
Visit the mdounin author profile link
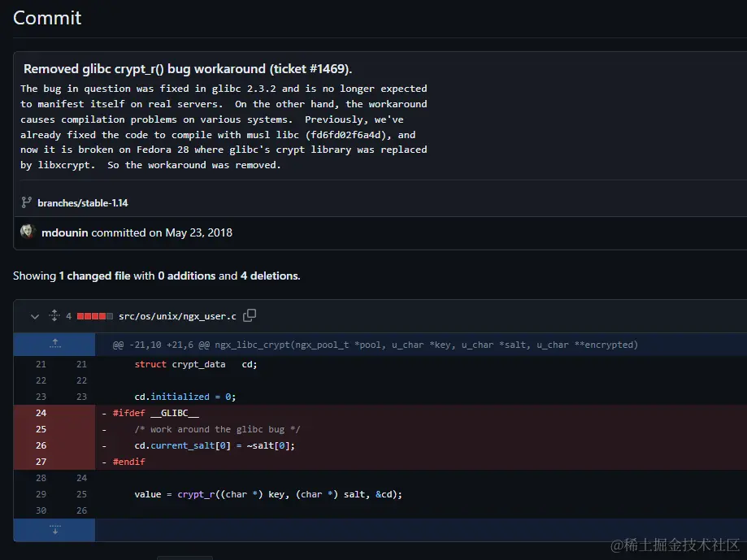(x=65, y=232)
